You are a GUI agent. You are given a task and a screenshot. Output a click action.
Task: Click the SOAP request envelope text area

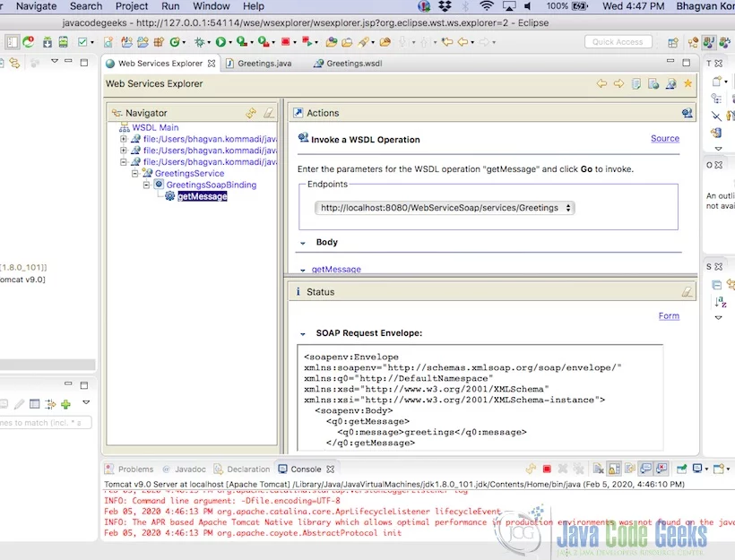point(480,398)
